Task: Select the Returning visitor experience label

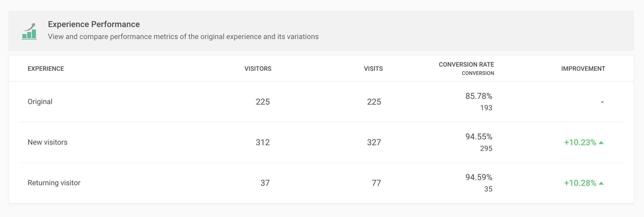Action: (x=54, y=183)
